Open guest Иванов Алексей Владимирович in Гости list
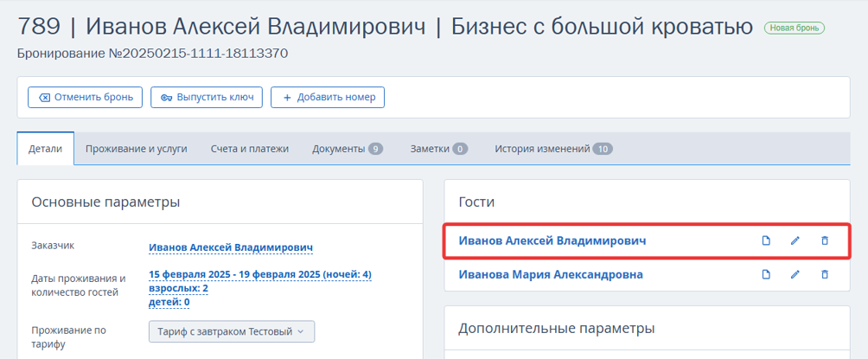868x359 pixels. (552, 241)
